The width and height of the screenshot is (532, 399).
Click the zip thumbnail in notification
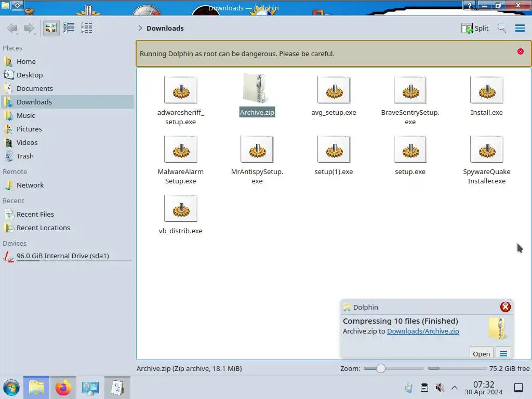497,328
